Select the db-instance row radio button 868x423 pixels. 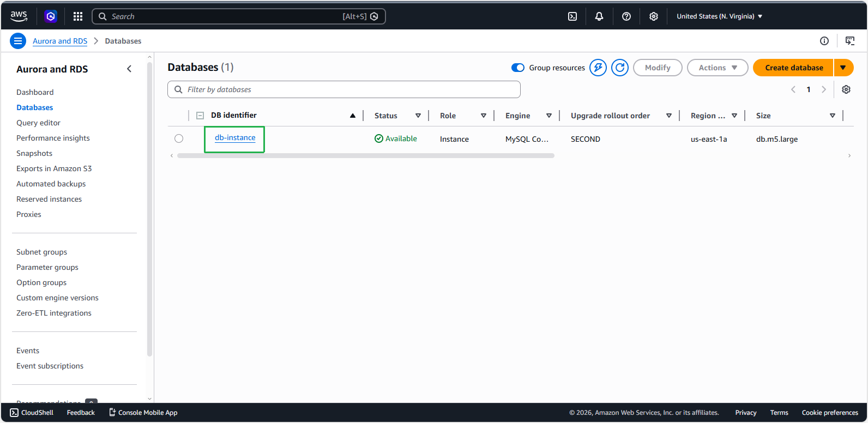[x=179, y=138]
